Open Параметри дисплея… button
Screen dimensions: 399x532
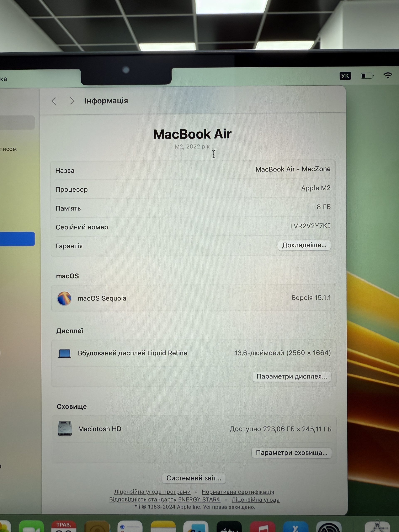(x=292, y=376)
